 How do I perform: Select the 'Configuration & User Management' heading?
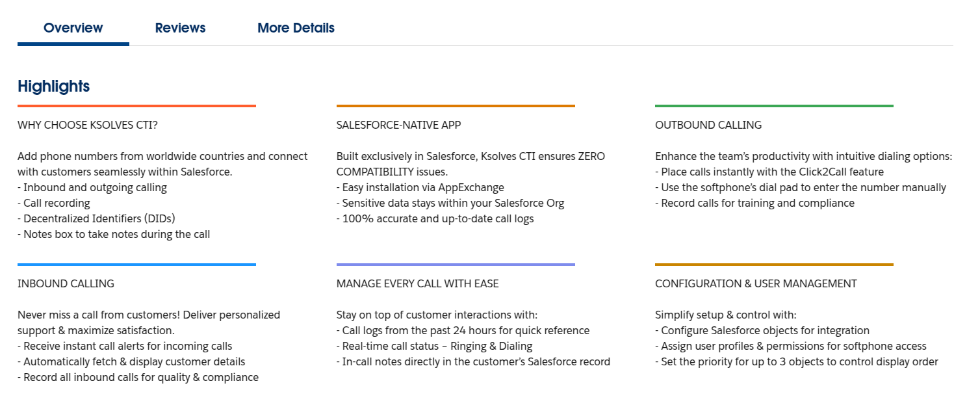pos(756,283)
